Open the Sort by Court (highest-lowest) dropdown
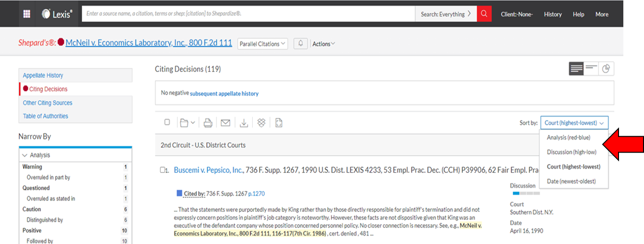 [574, 123]
